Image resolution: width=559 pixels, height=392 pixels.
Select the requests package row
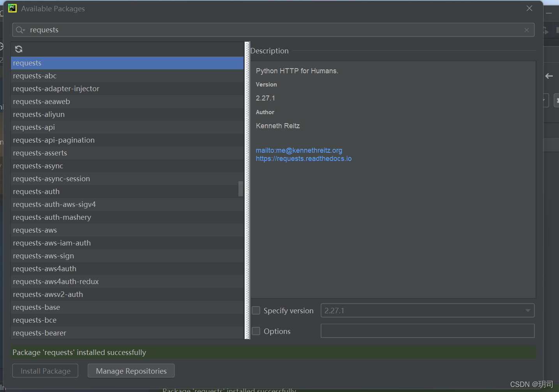[127, 63]
